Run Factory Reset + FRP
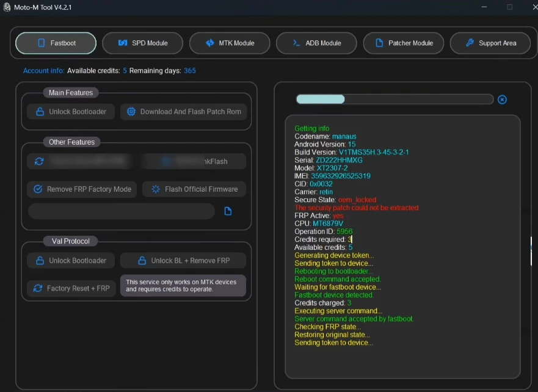 [x=71, y=288]
